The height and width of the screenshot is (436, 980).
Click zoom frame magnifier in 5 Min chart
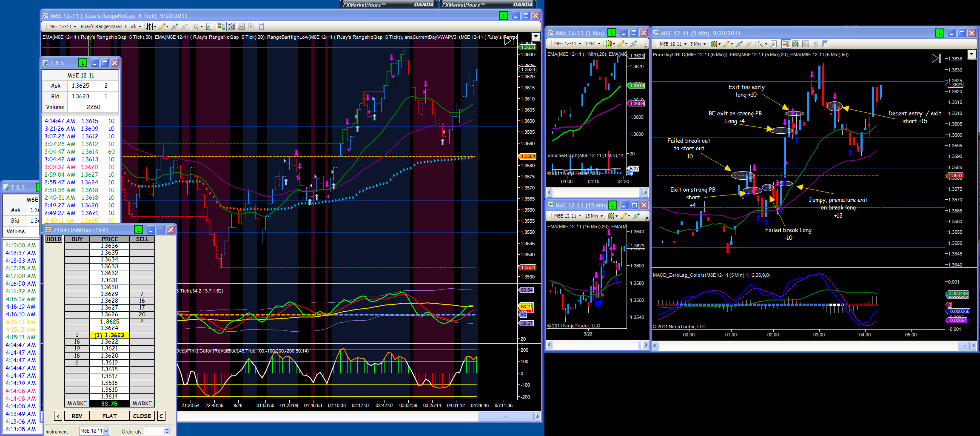point(773,44)
